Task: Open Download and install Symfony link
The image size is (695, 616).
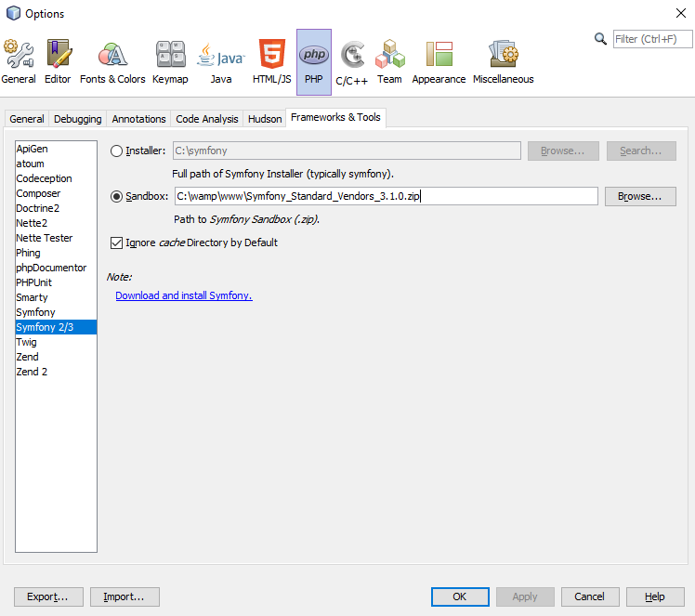Action: (184, 295)
